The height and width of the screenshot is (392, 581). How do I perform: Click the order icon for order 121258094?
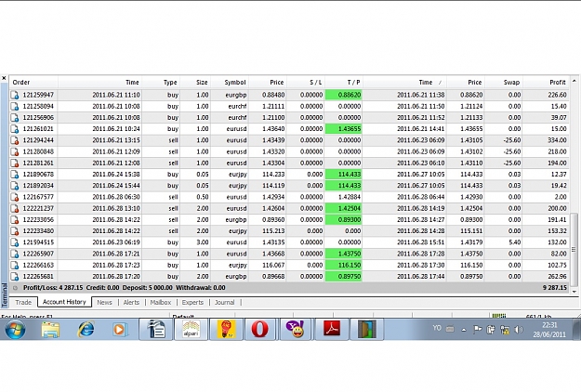point(15,107)
